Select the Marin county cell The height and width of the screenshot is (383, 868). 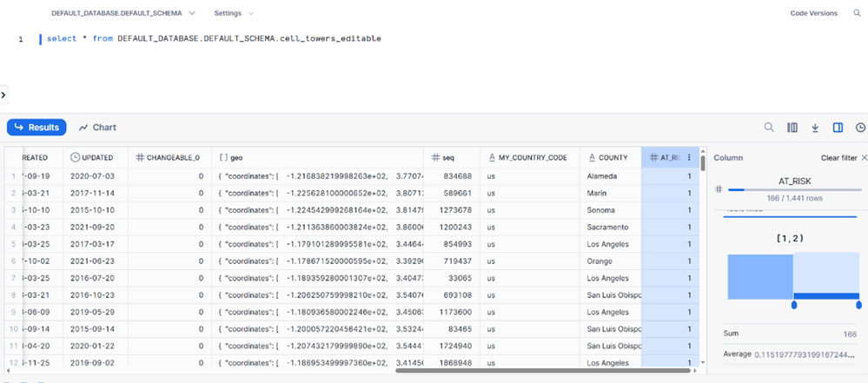click(611, 193)
